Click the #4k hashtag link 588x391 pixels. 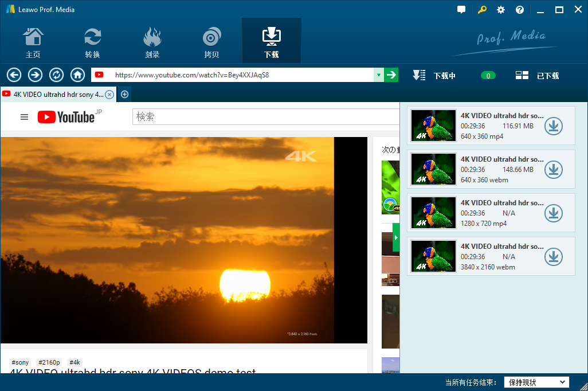(x=75, y=362)
